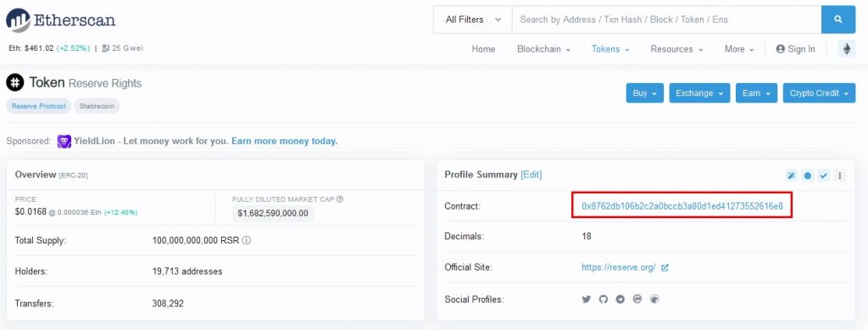Screen dimensions: 868x330
Task: Click the 100,000,000,000 RSR total supply value
Action: coord(196,241)
